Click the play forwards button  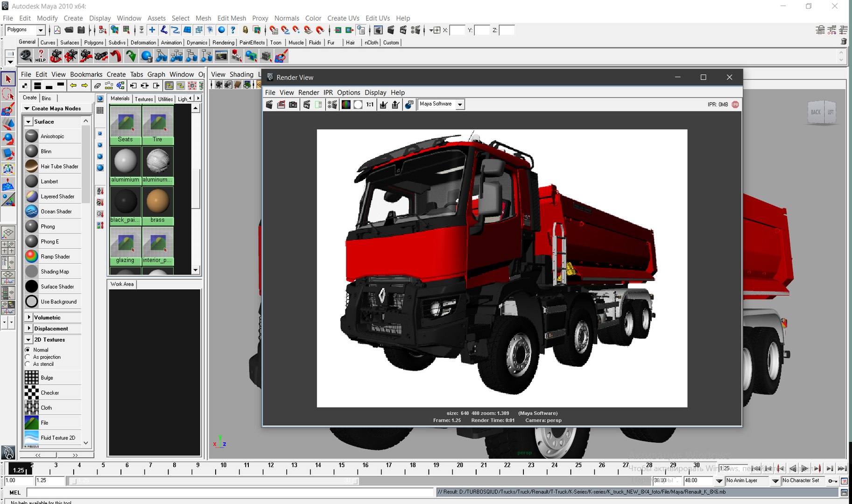[x=805, y=469]
